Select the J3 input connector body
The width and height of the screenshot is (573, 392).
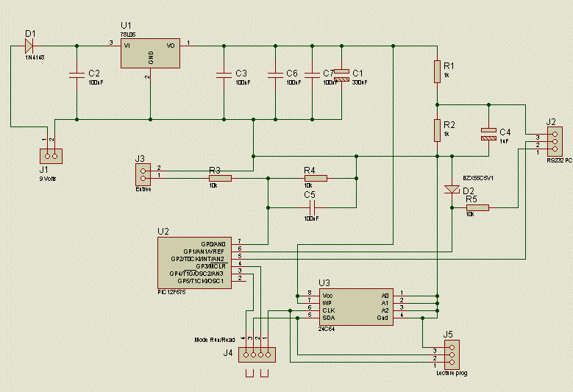point(143,174)
